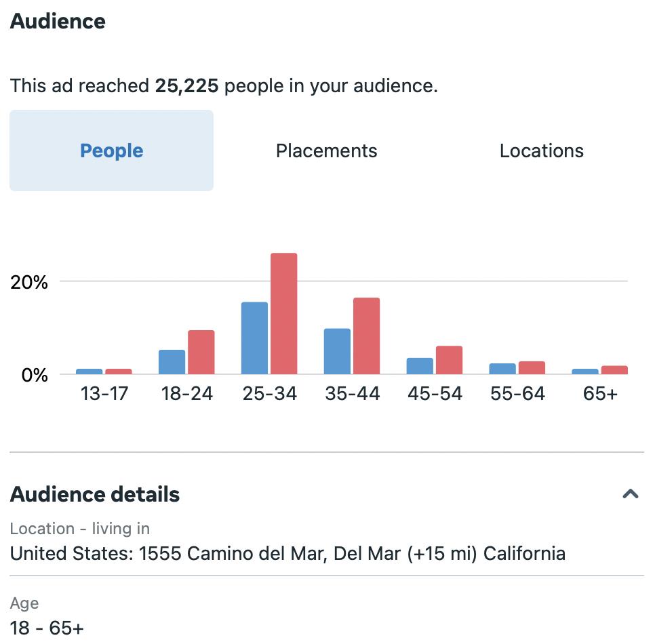The height and width of the screenshot is (644, 655).
Task: Click the red bar for ages 45-54
Action: coord(449,360)
